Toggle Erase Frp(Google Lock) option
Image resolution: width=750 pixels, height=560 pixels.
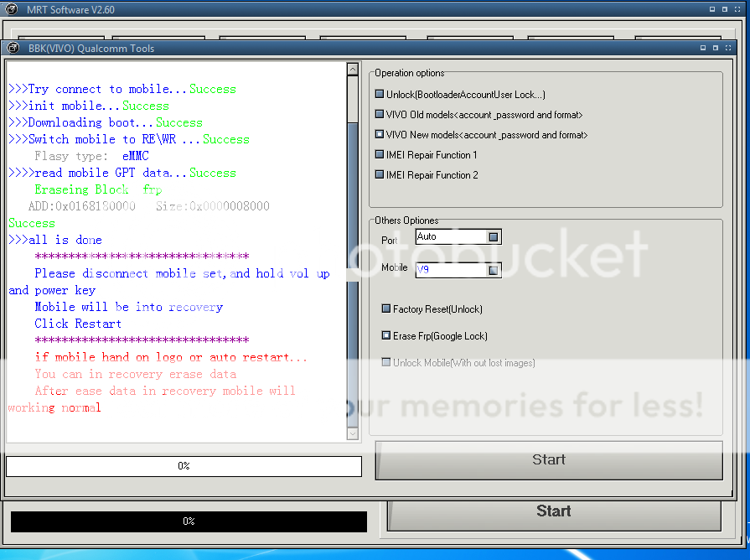coord(386,336)
